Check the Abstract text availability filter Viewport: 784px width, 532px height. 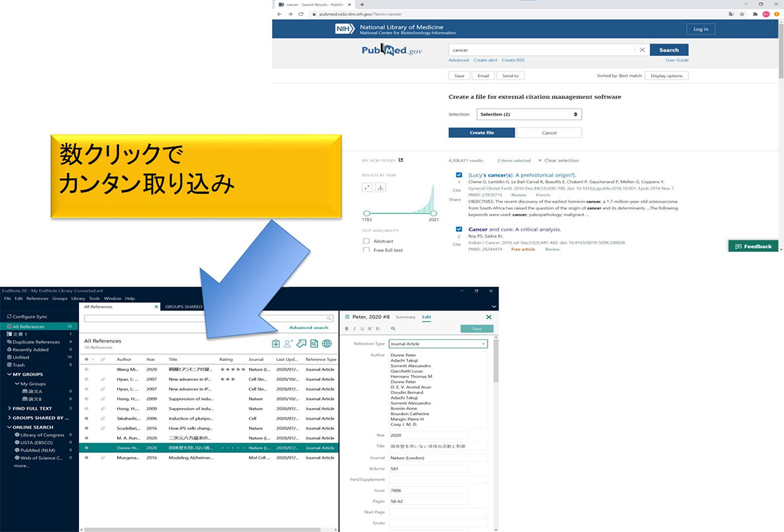[366, 241]
